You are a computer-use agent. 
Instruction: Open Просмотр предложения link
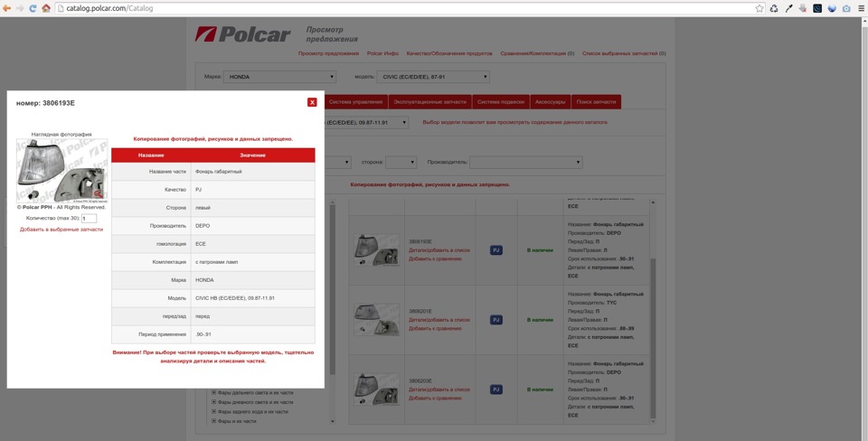[x=328, y=53]
